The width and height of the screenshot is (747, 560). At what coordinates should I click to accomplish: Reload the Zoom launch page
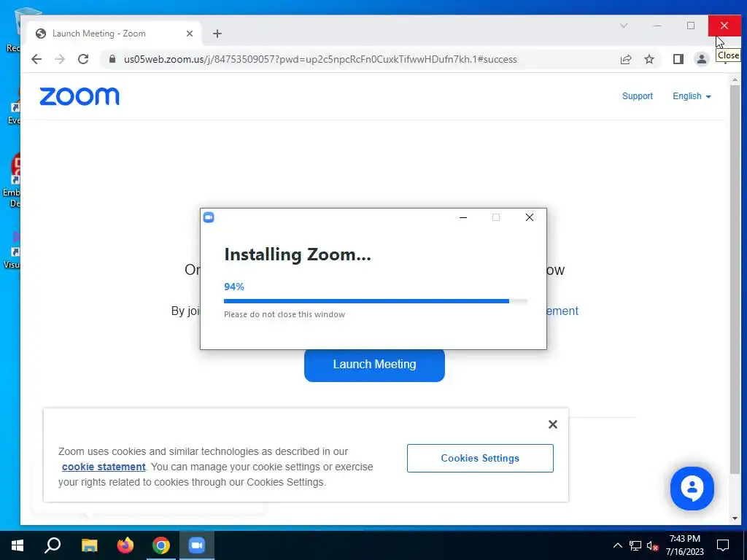(x=83, y=59)
